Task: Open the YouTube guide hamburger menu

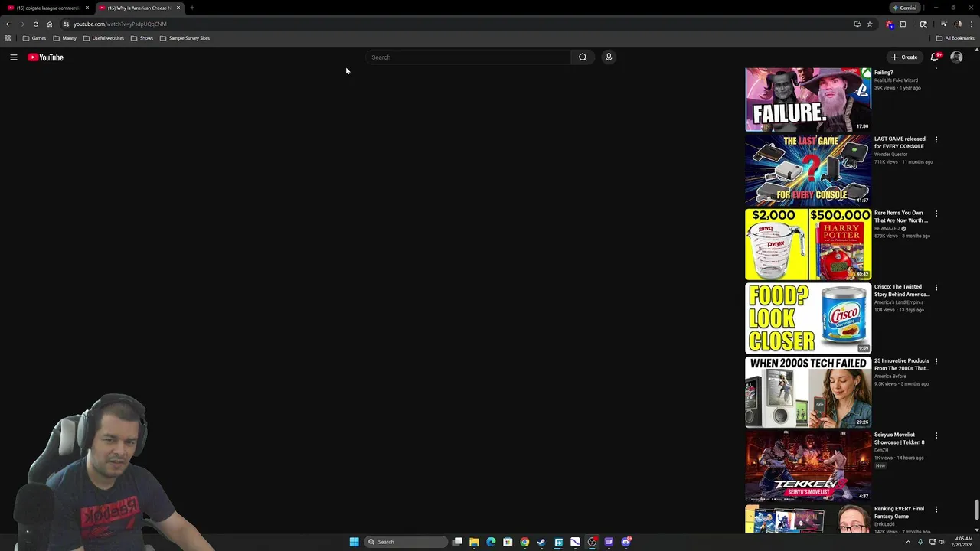Action: 13,57
